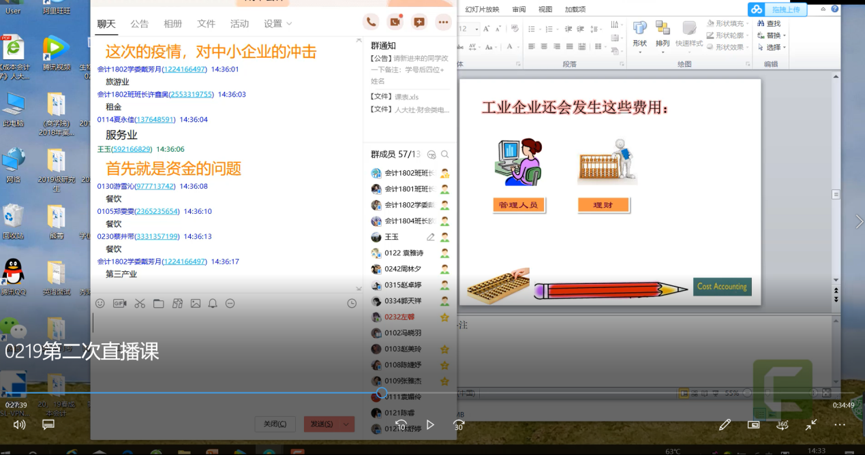The height and width of the screenshot is (455, 865).
Task: Switch to the 公告 tab
Action: 139,24
